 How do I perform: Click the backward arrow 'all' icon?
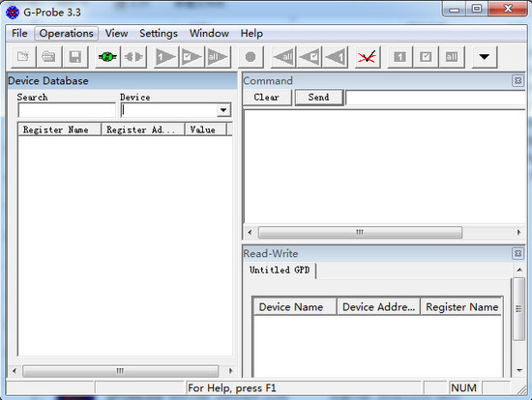[x=283, y=57]
